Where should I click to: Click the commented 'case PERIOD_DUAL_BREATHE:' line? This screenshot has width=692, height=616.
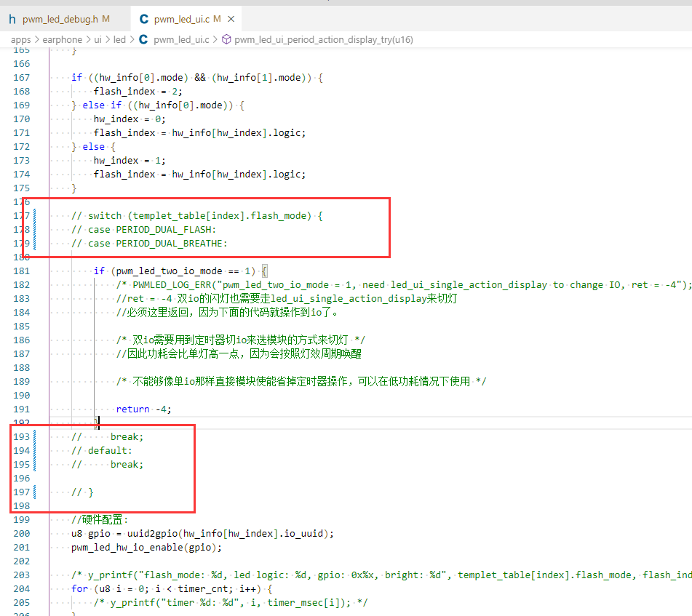click(x=150, y=244)
